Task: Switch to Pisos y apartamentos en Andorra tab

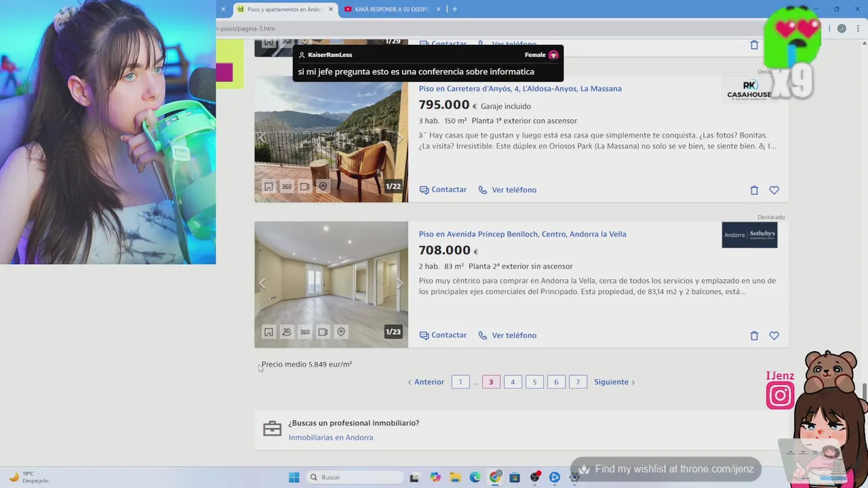Action: pos(285,9)
